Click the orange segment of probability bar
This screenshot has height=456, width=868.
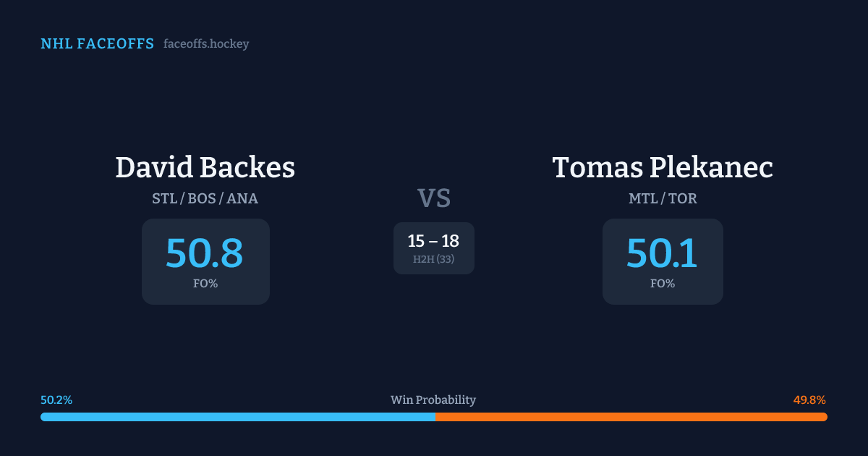pos(631,417)
